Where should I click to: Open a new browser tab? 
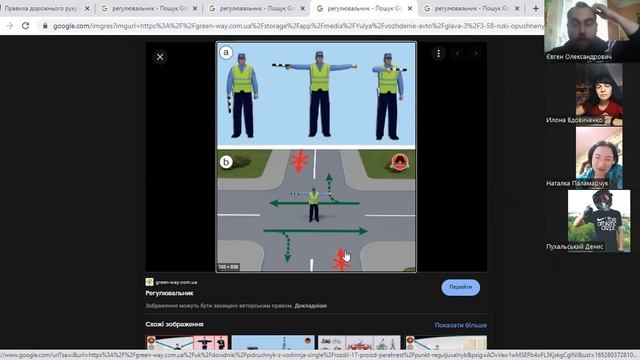(536, 8)
